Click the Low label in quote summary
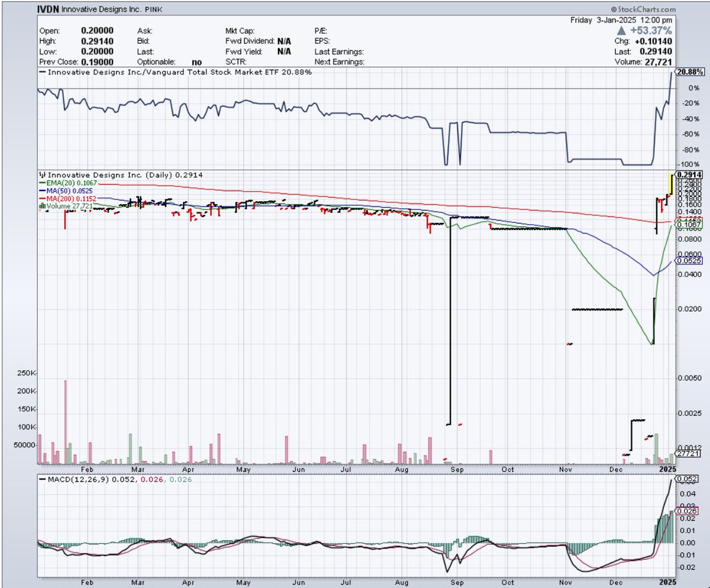Screen dimensions: 710x588 [x=47, y=51]
